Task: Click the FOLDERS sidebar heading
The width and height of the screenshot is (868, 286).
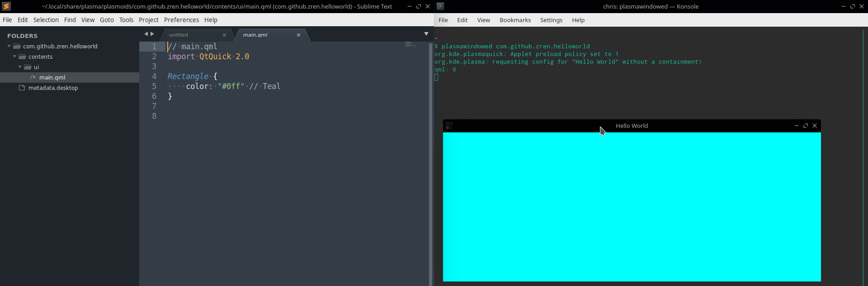Action: 22,36
